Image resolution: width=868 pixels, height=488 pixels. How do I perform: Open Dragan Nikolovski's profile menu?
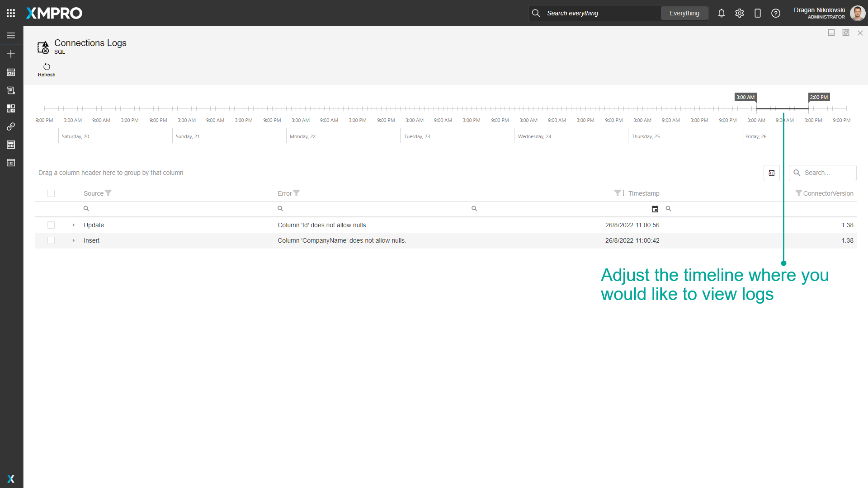click(x=857, y=13)
